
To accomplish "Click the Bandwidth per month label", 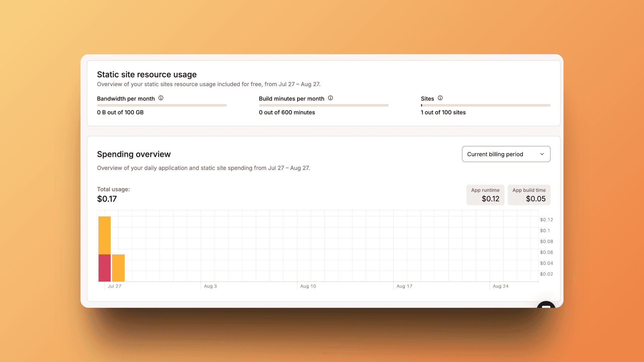I will [x=126, y=99].
